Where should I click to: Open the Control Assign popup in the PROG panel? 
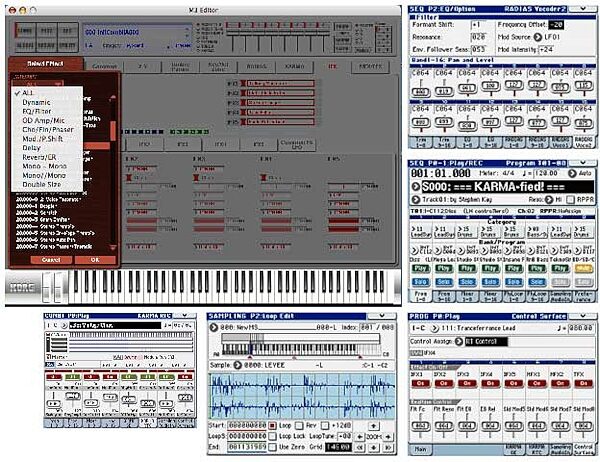click(x=459, y=341)
